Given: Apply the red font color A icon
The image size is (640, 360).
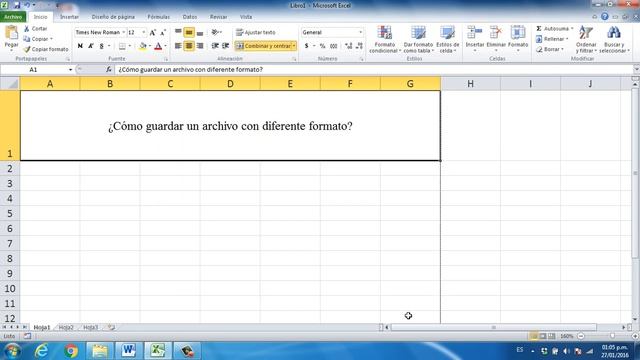Looking at the screenshot, I should (x=158, y=46).
